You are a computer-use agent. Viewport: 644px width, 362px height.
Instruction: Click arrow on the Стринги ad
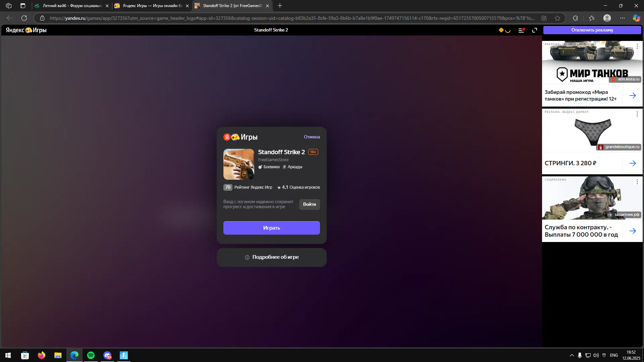633,163
